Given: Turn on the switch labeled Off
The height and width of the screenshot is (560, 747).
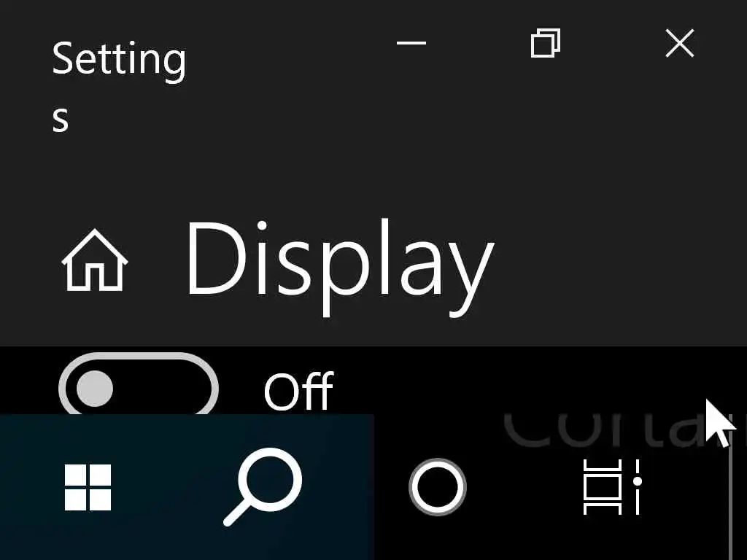Looking at the screenshot, I should point(138,386).
